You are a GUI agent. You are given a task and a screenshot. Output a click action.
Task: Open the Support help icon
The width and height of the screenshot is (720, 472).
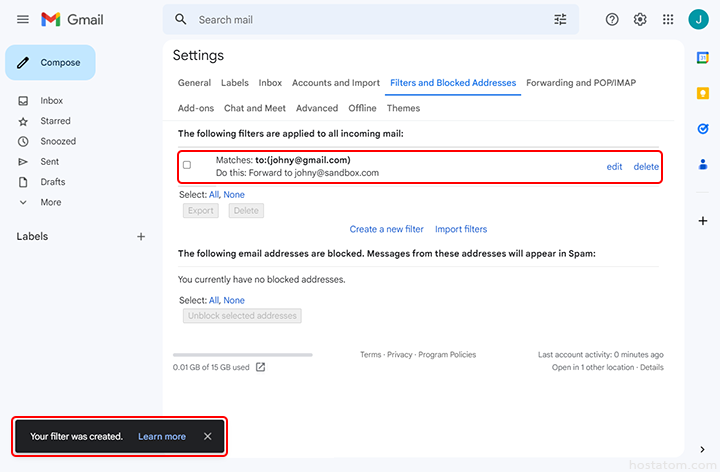[x=612, y=20]
